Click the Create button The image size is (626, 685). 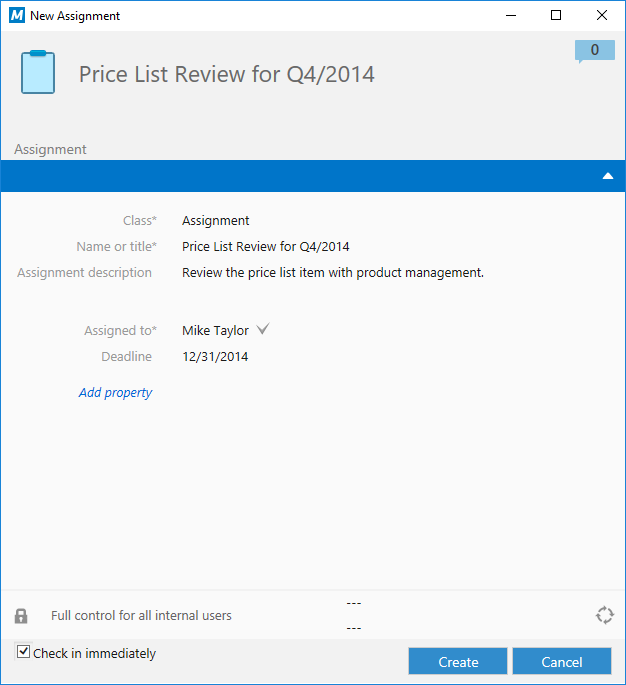(x=458, y=661)
